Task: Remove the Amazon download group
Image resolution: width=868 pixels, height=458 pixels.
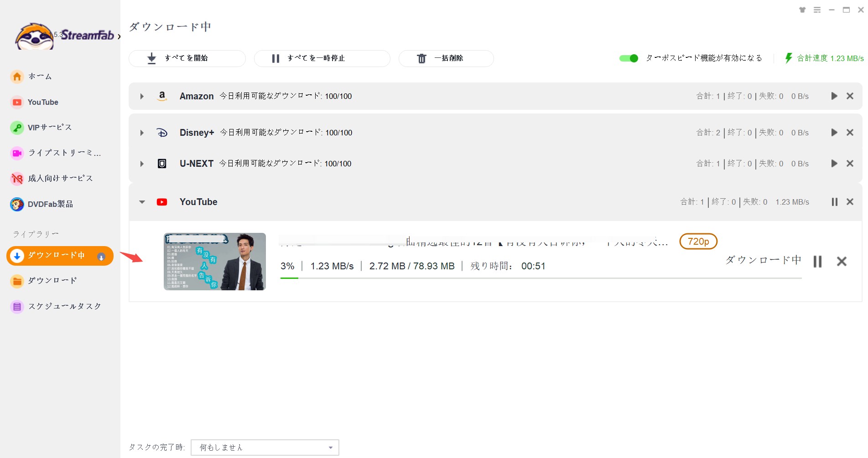Action: coord(850,96)
